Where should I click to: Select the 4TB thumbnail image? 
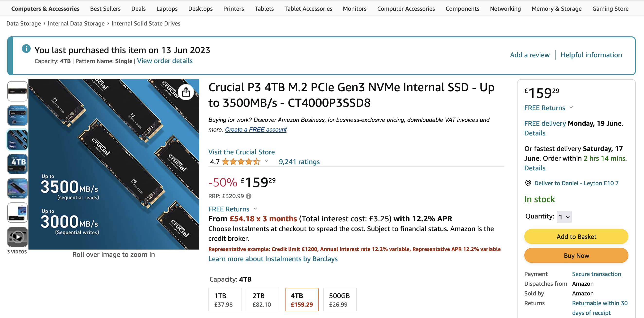(x=17, y=164)
